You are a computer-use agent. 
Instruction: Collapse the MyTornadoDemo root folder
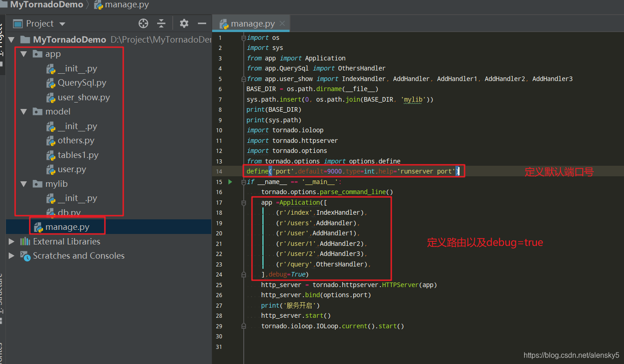[12, 40]
